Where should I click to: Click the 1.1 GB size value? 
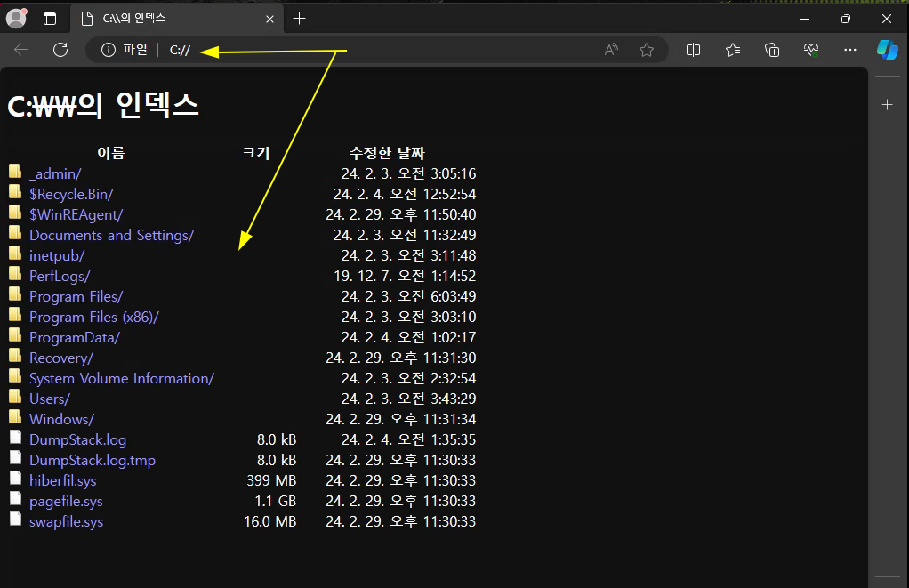pyautogui.click(x=276, y=501)
